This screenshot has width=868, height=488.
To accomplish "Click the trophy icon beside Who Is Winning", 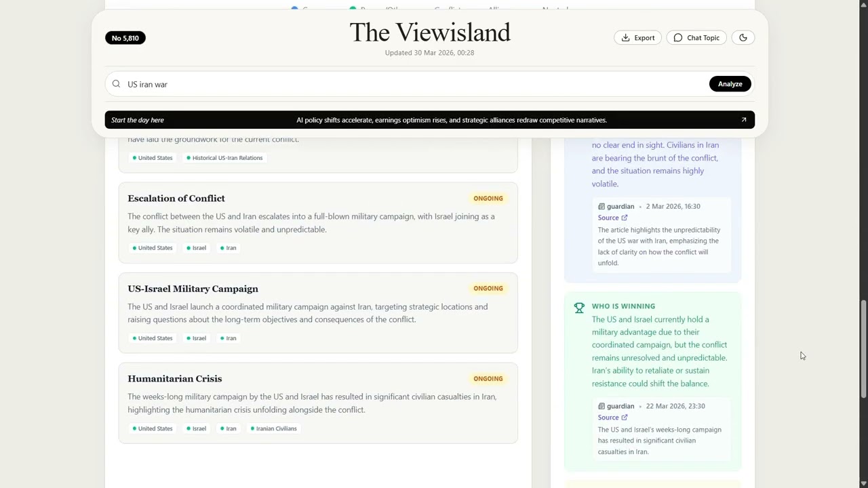I will pyautogui.click(x=579, y=308).
